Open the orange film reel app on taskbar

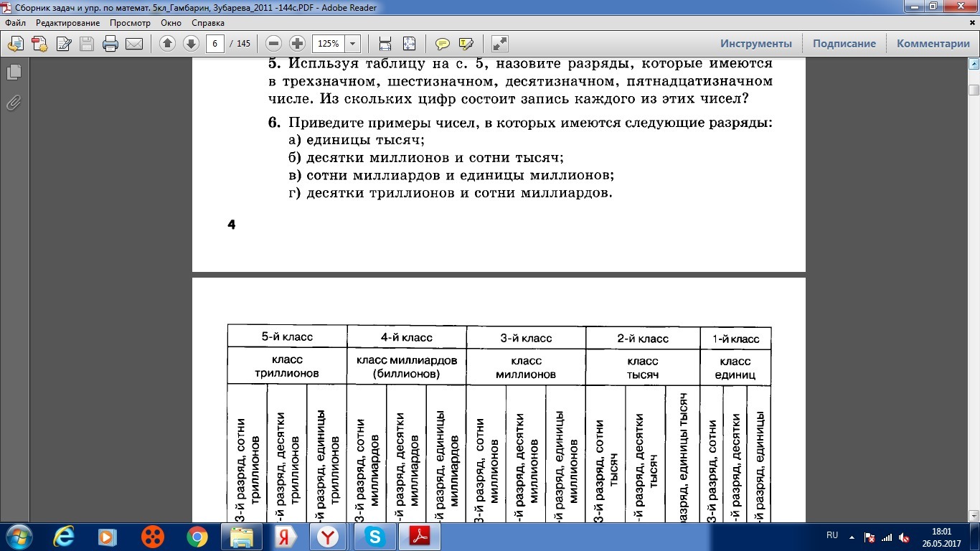(152, 537)
